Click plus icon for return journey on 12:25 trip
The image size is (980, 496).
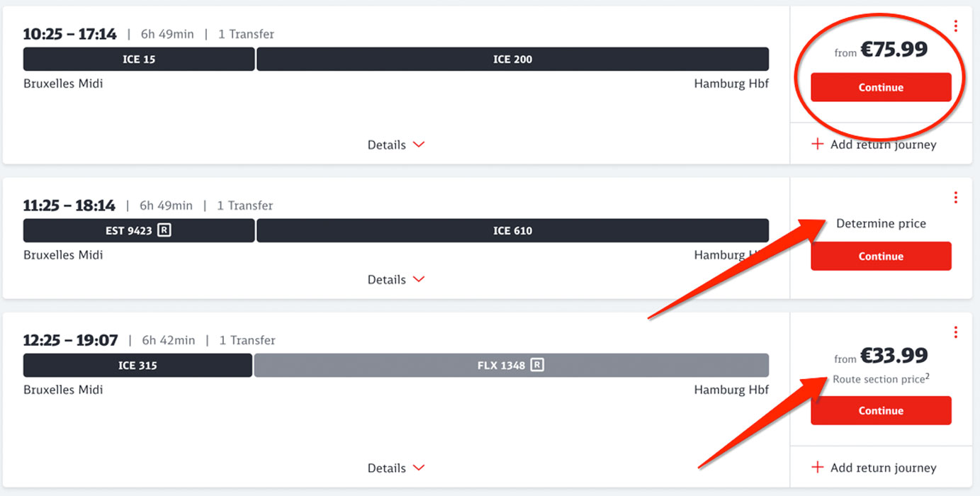pos(817,468)
